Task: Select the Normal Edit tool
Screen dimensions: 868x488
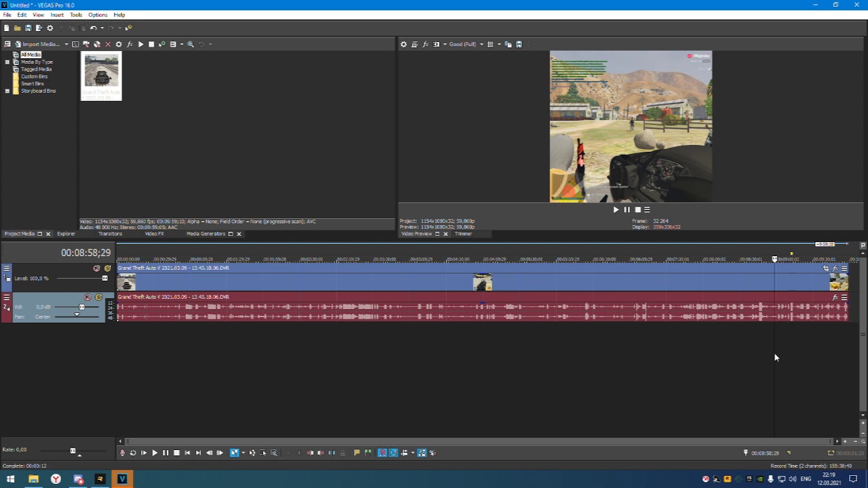Action: (234, 453)
